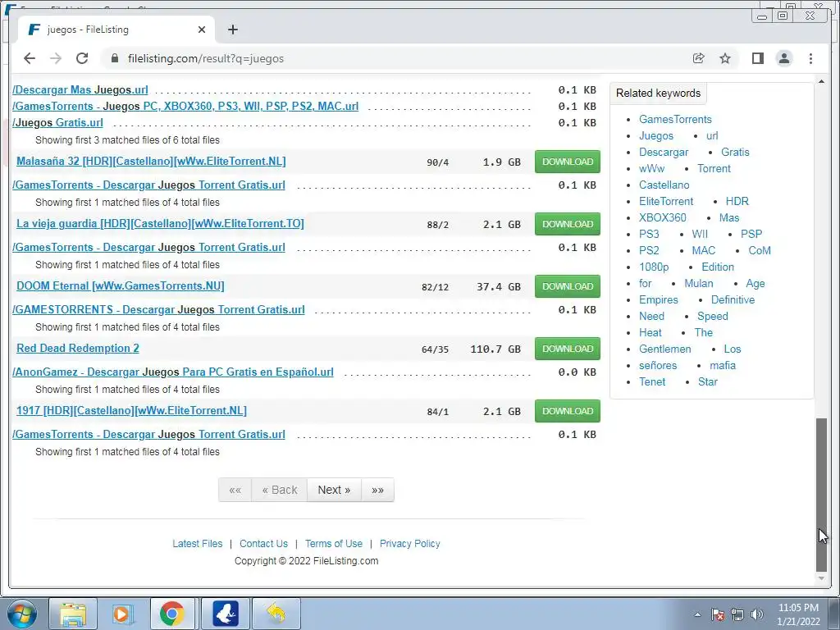840x630 pixels.
Task: Open /AnonGamez - Descargar Juegos Para PC link
Action: [173, 372]
